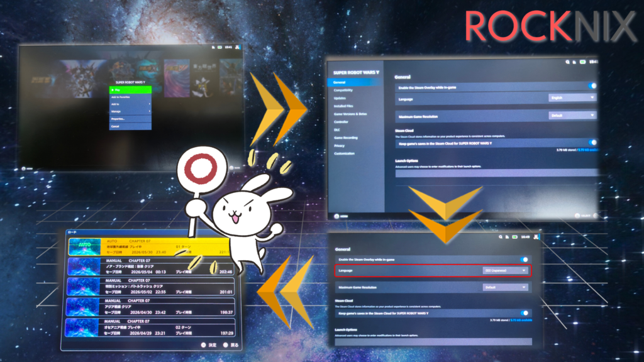Select the pink swirl game cover in library

pos(177,78)
